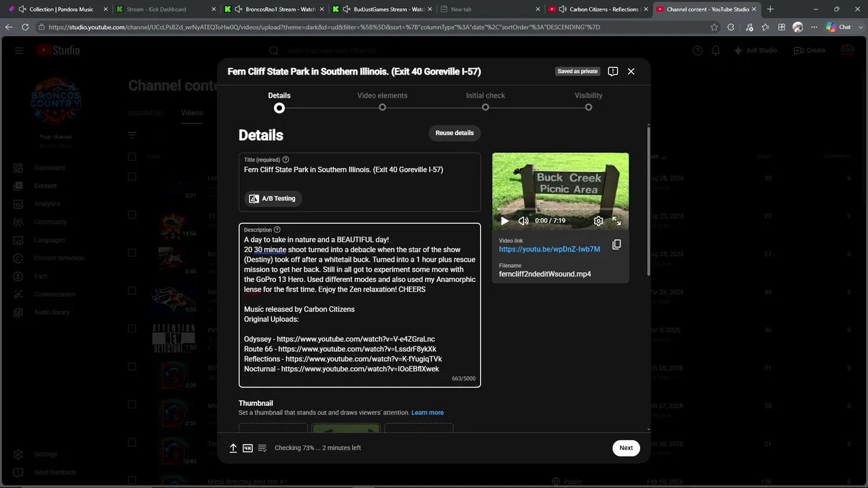868x488 pixels.
Task: Open Earn in the Studio sidebar
Action: pos(42,277)
